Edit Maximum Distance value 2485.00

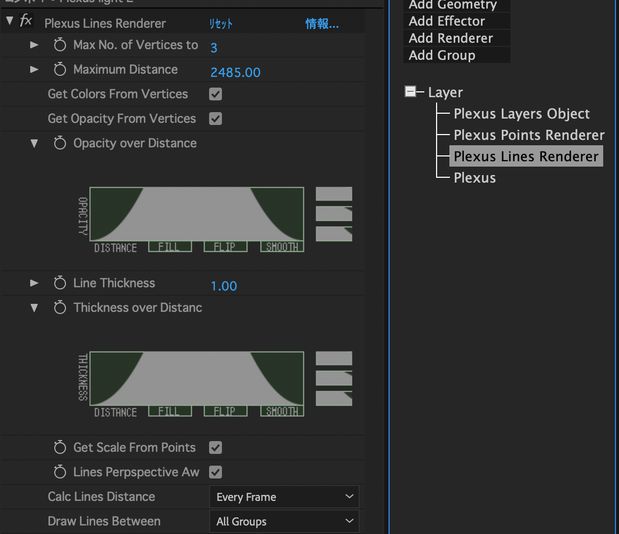(x=235, y=72)
